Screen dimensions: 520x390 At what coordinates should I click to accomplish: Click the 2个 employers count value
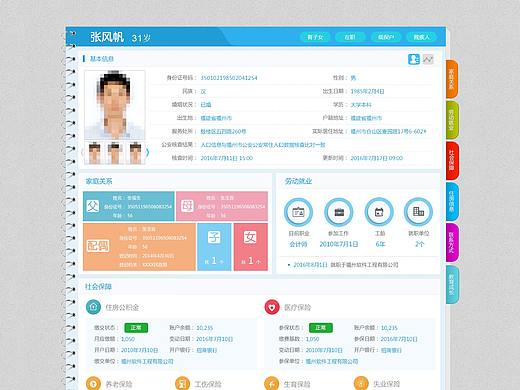(419, 244)
